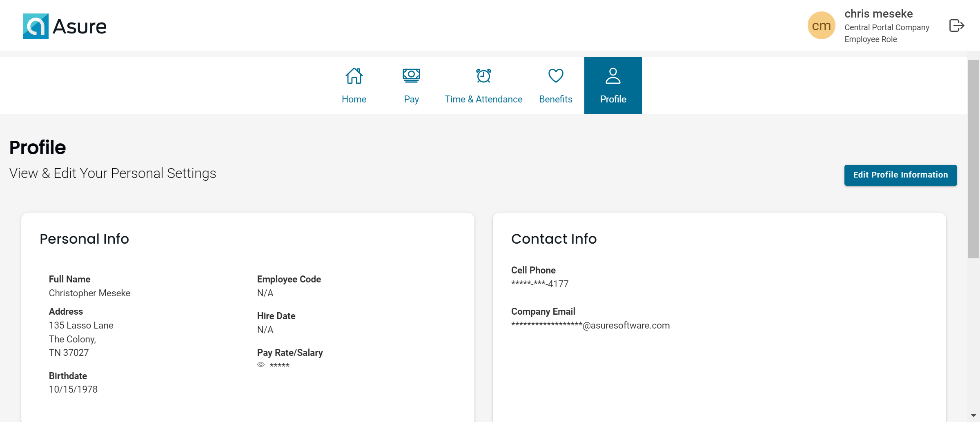
Task: Click the 'The Colony,' address line
Action: tap(72, 339)
